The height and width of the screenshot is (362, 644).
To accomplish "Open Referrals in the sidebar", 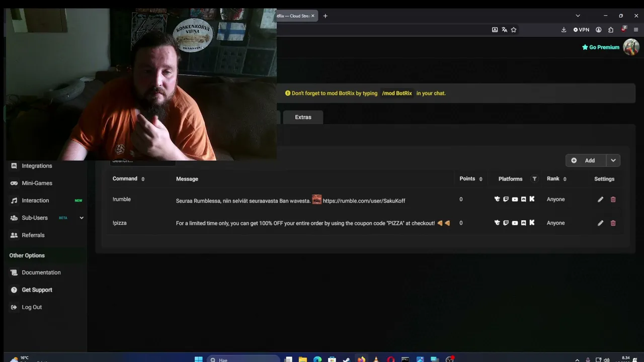I will tap(33, 235).
